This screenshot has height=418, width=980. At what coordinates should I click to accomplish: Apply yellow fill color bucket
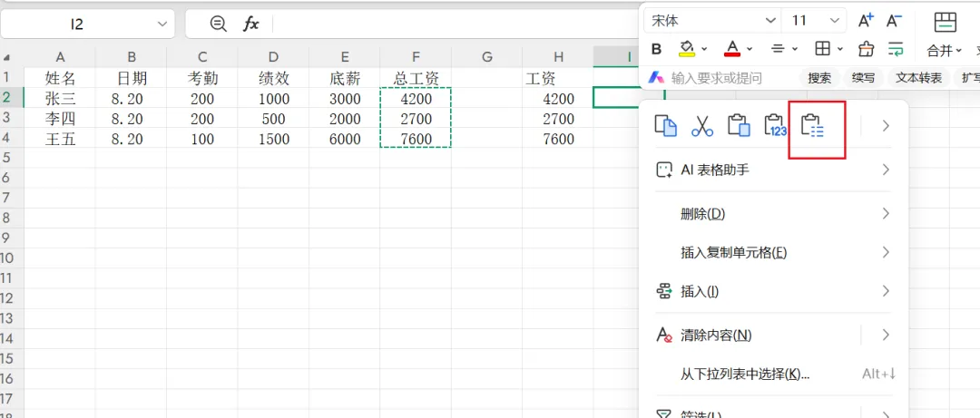(688, 48)
